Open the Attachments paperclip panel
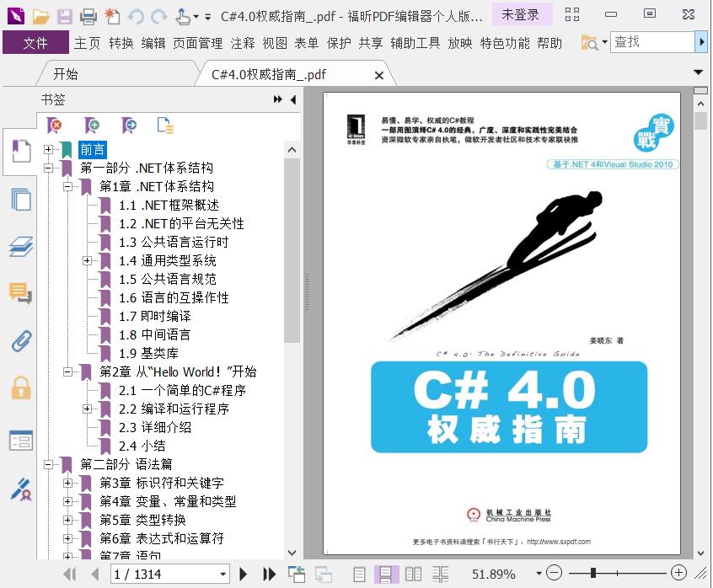Viewport: 713px width, 588px height. [21, 341]
